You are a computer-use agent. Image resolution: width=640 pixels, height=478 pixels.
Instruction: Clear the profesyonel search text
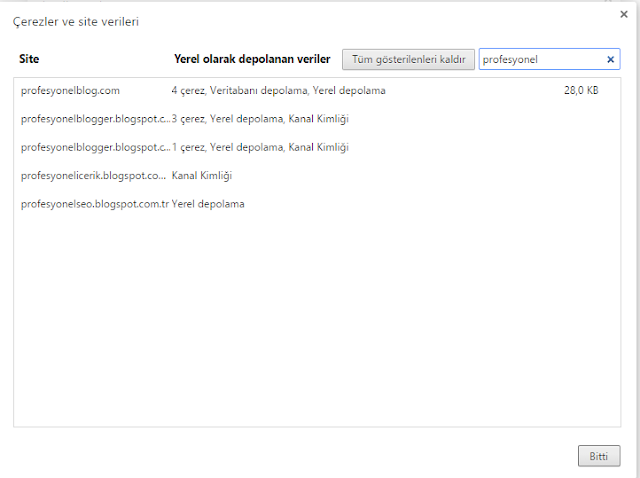610,60
